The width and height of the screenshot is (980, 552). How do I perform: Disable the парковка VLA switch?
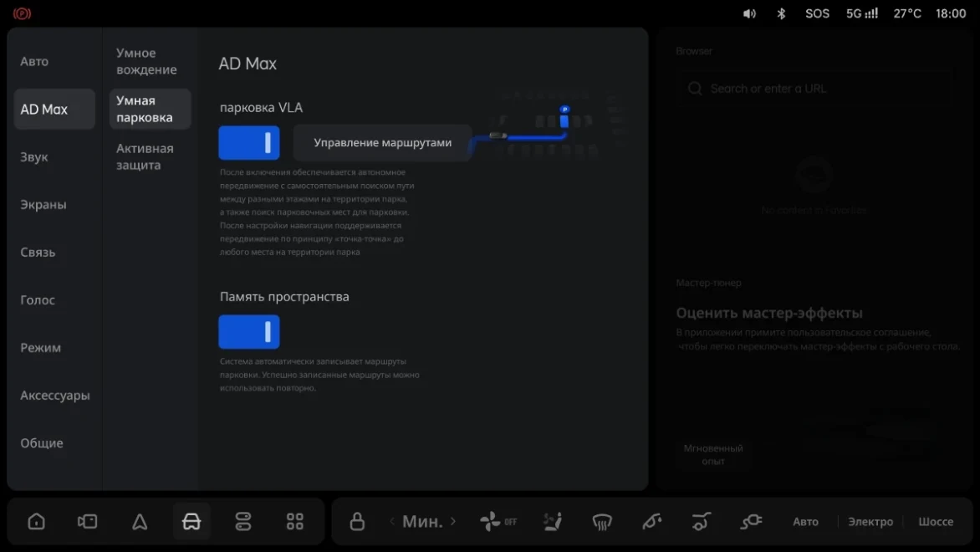click(x=248, y=142)
